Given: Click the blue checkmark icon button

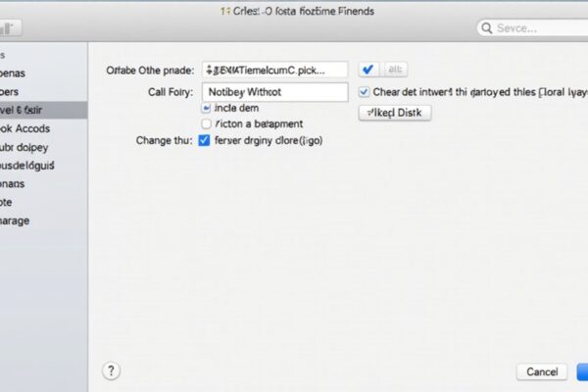Looking at the screenshot, I should coord(368,70).
